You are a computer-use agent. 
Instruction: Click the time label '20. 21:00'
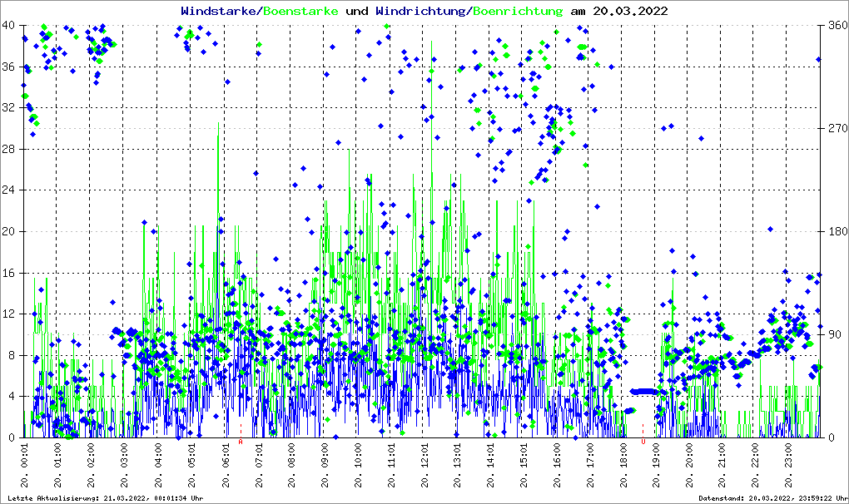(x=722, y=465)
